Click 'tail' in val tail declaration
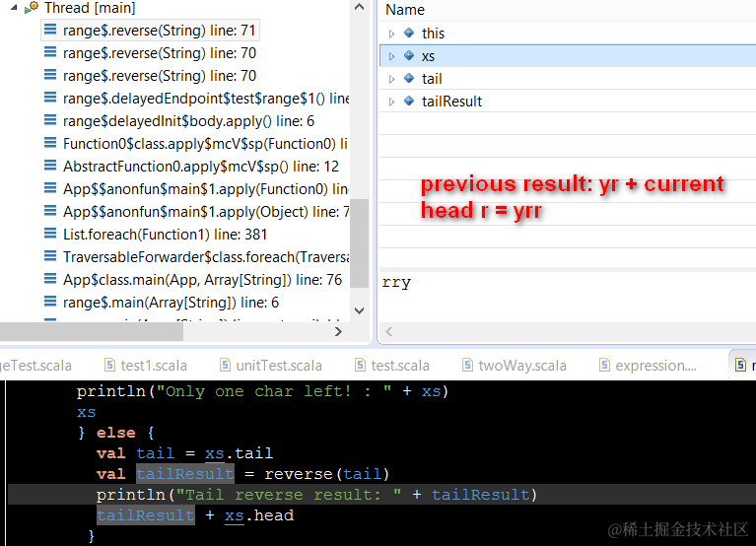The image size is (756, 546). coord(156,453)
